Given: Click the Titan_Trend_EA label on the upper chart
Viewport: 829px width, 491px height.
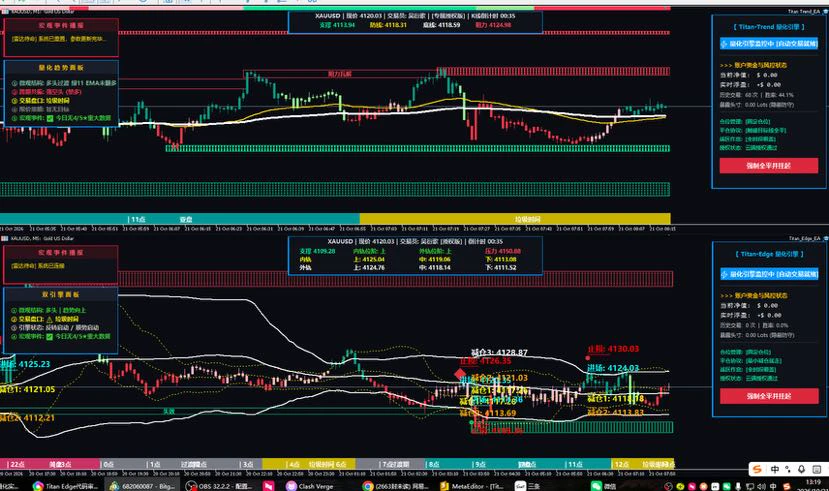Looking at the screenshot, I should pyautogui.click(x=804, y=11).
